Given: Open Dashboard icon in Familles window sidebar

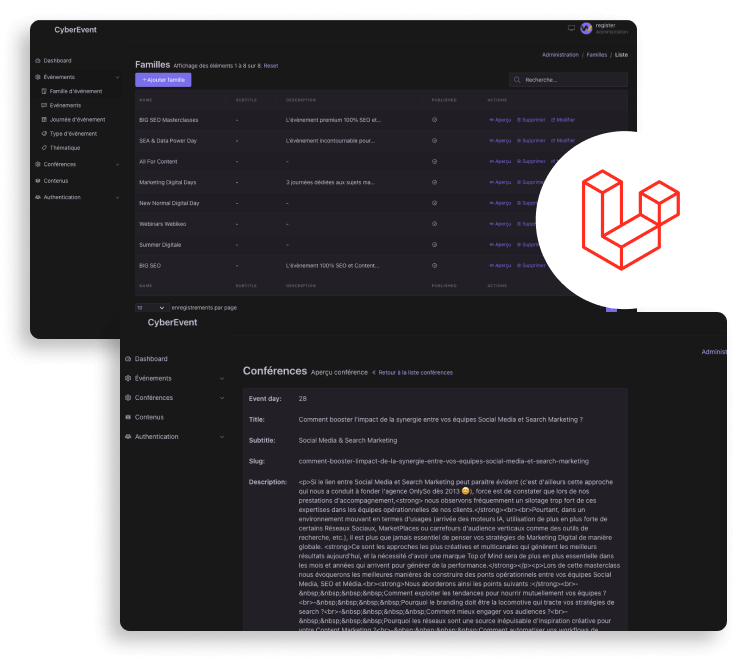Looking at the screenshot, I should click(38, 61).
